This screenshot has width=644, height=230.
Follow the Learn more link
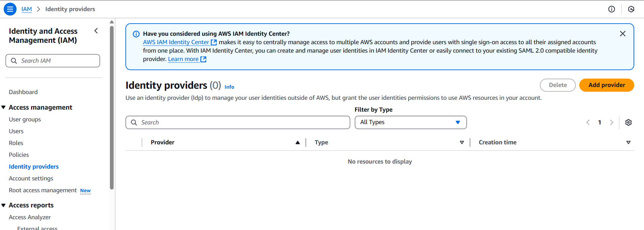183,59
